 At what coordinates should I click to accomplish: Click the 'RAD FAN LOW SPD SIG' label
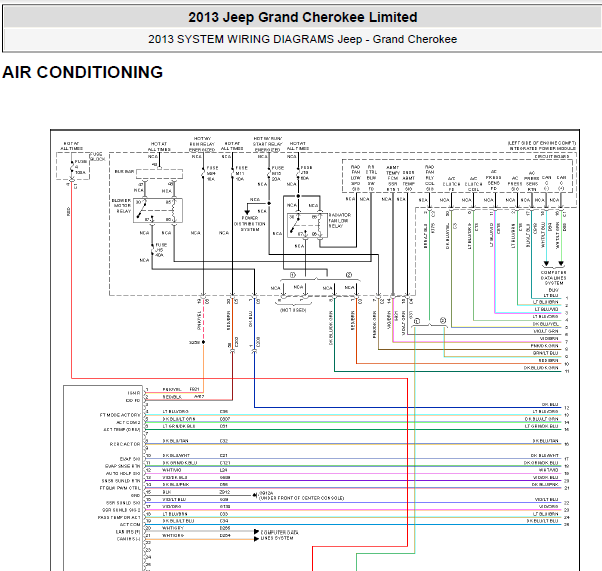click(x=356, y=178)
